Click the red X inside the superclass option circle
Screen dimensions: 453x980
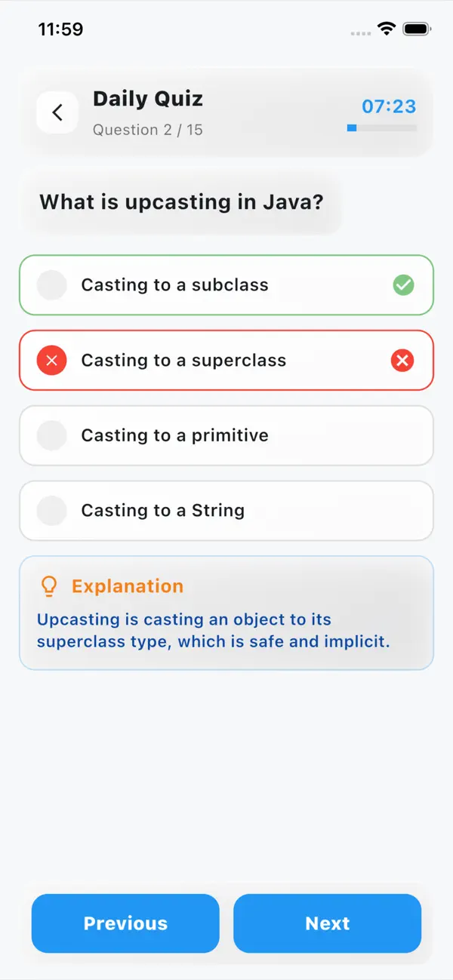click(51, 361)
